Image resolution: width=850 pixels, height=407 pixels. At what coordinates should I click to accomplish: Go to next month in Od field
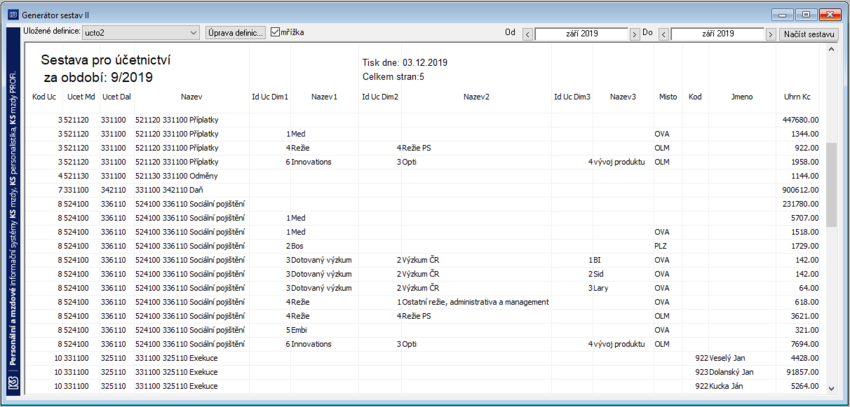tap(634, 34)
